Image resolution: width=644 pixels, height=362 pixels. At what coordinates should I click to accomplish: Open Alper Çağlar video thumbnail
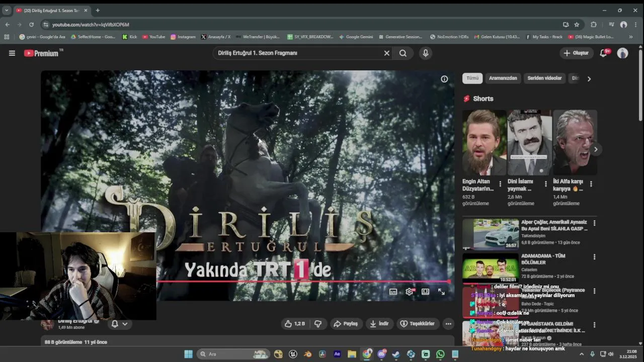pyautogui.click(x=491, y=234)
